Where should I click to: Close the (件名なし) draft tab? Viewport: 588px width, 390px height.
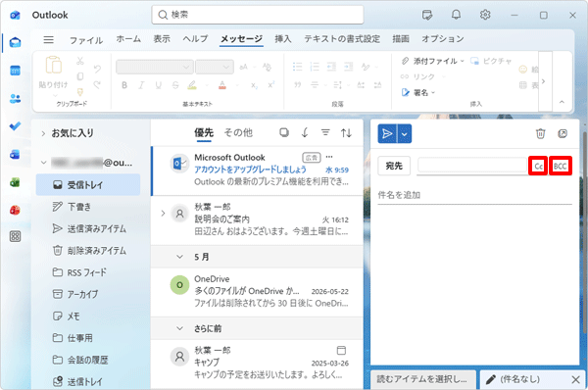[x=575, y=379]
